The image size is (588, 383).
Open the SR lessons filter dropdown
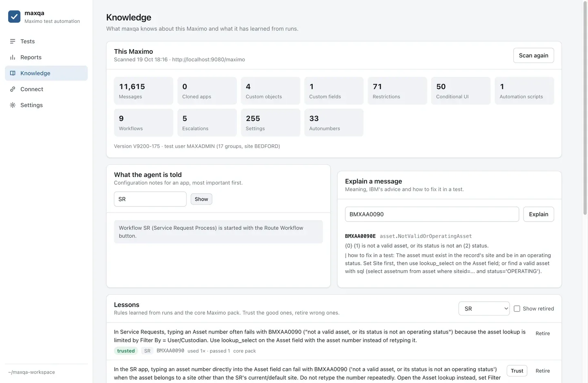(x=484, y=309)
